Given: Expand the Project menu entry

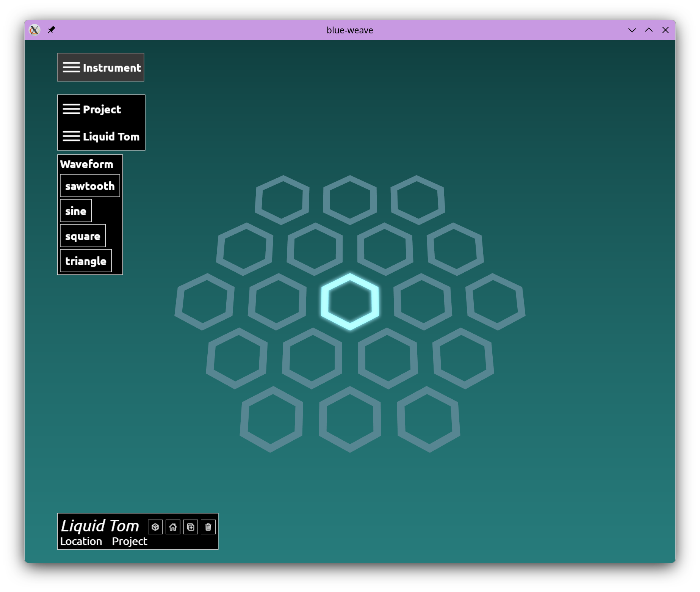Looking at the screenshot, I should tap(92, 109).
